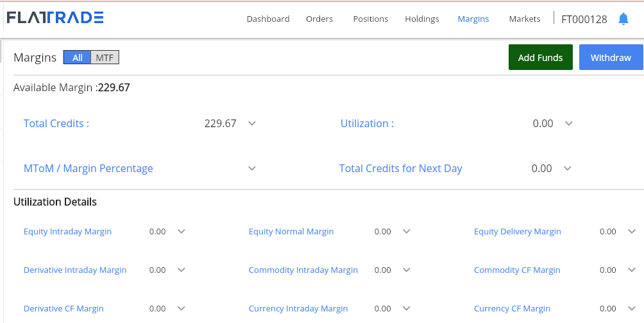Expand MToM / Margin Percentage chevron
Image resolution: width=644 pixels, height=323 pixels.
pos(252,168)
